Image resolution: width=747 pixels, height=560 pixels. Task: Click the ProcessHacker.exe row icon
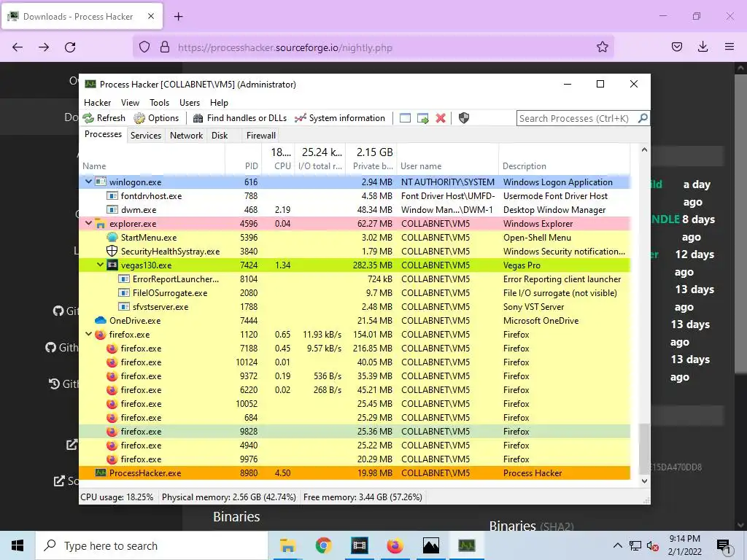pos(100,472)
